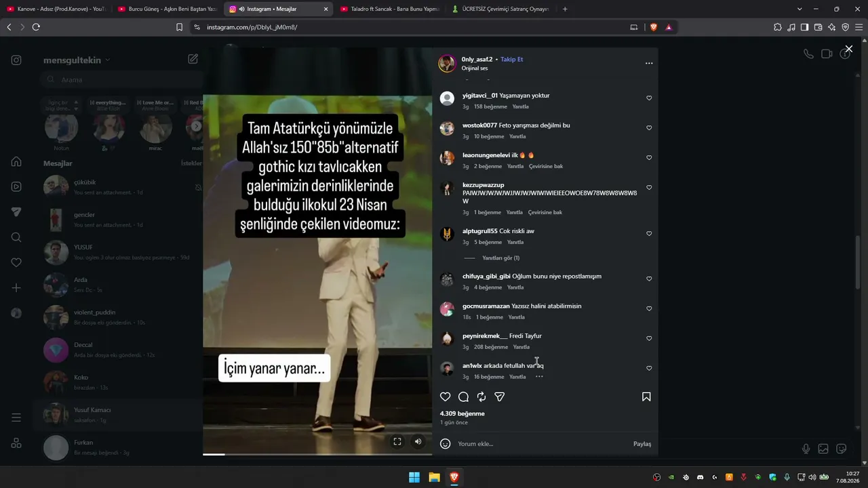The height and width of the screenshot is (488, 868).
Task: Open Discord from the system tray
Action: 700,477
